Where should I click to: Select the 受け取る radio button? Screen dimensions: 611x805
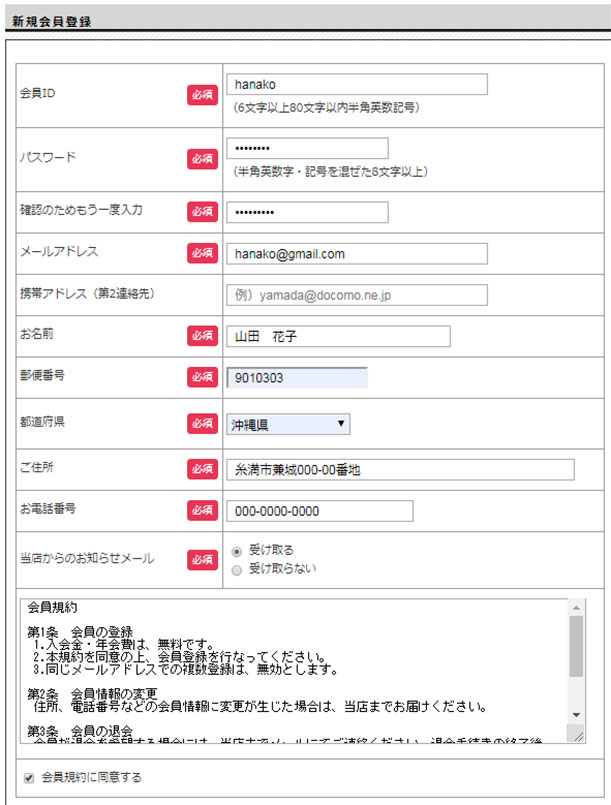237,552
